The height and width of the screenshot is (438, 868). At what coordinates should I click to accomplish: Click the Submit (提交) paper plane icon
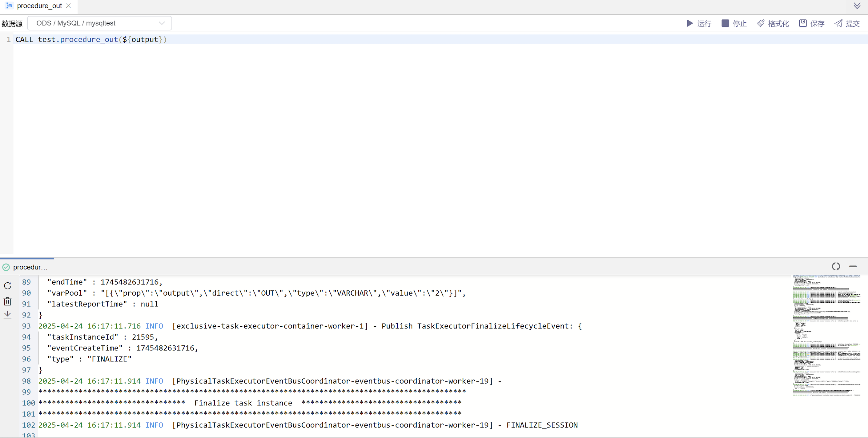[x=838, y=23]
